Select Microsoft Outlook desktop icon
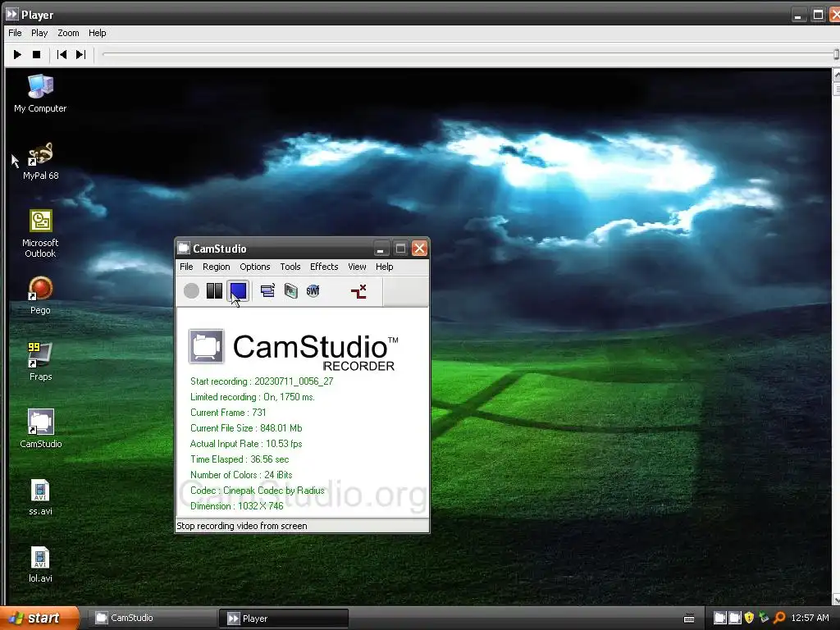The width and height of the screenshot is (840, 630). [40, 234]
